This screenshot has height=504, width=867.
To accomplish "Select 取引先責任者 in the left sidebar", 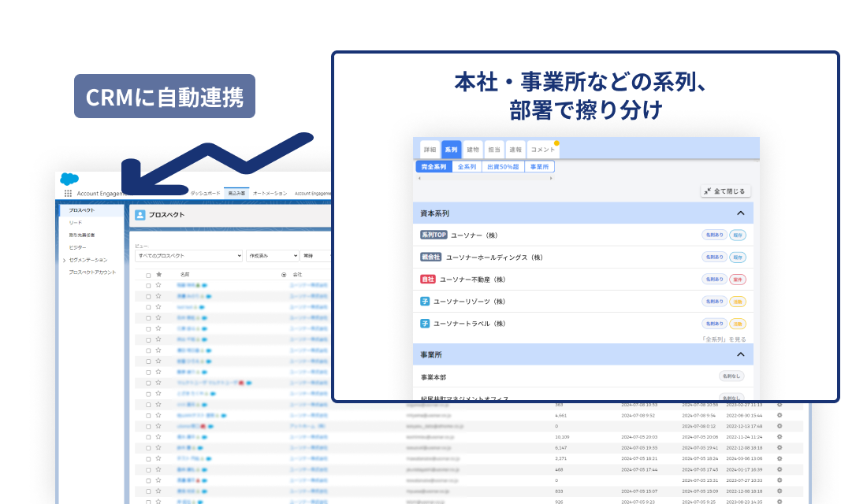I will pyautogui.click(x=82, y=235).
